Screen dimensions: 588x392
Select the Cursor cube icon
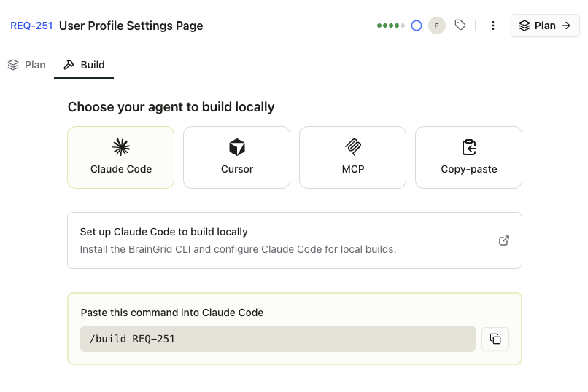click(237, 147)
